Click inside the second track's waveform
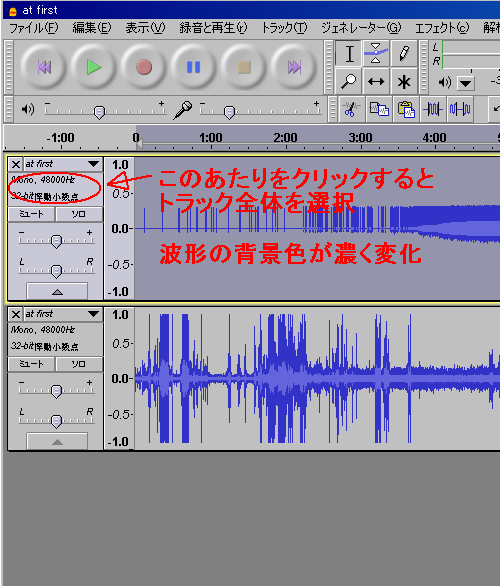This screenshot has height=586, width=500. click(317, 379)
